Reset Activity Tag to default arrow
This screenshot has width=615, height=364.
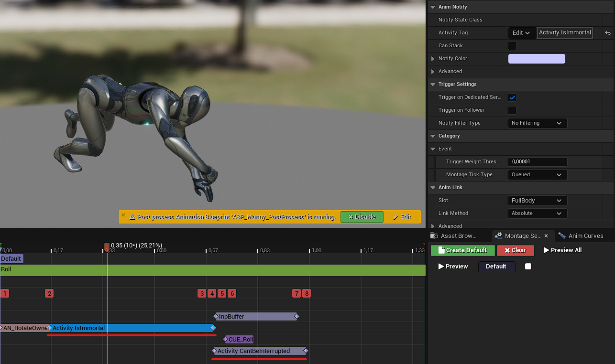[607, 33]
